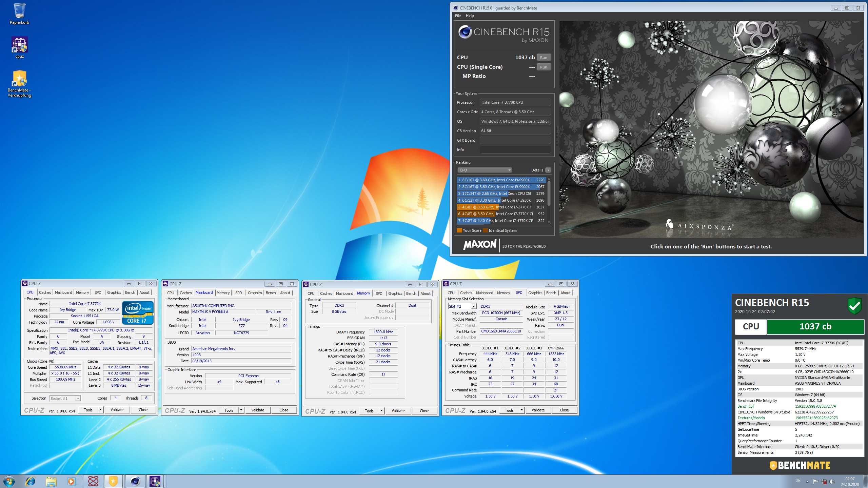868x488 pixels.
Task: Switch to Caches tab in first CPU-Z
Action: click(x=45, y=292)
